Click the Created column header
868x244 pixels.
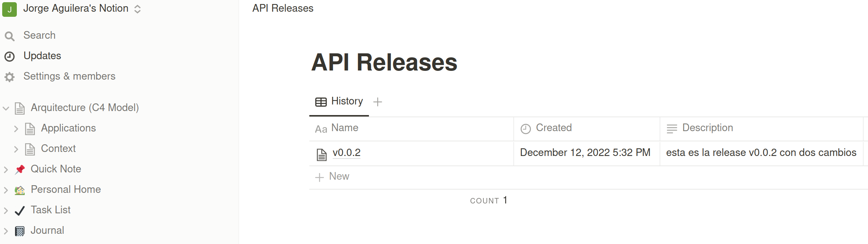coord(554,128)
